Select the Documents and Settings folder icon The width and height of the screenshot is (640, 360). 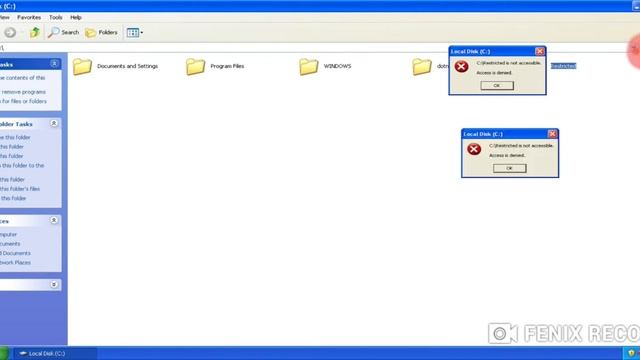coord(82,66)
